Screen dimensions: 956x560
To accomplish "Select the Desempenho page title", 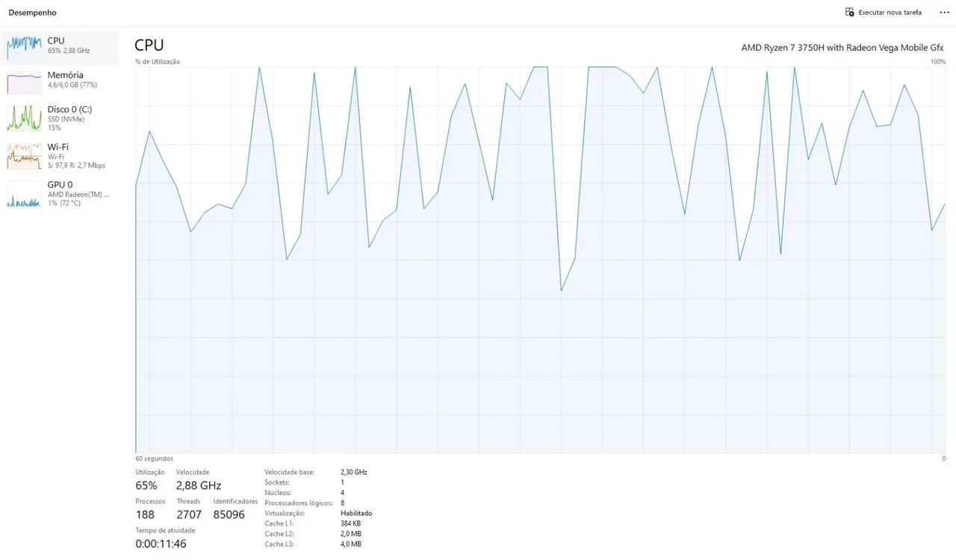I will point(32,13).
